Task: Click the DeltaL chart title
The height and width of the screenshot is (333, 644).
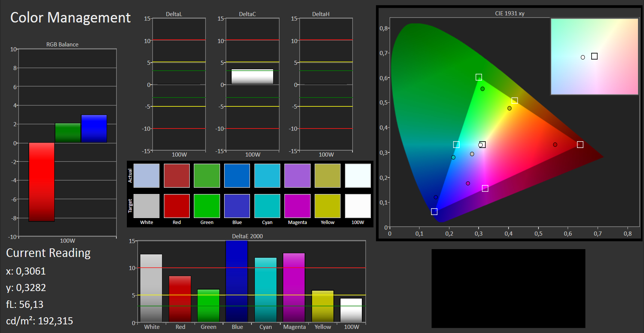Action: [x=174, y=14]
